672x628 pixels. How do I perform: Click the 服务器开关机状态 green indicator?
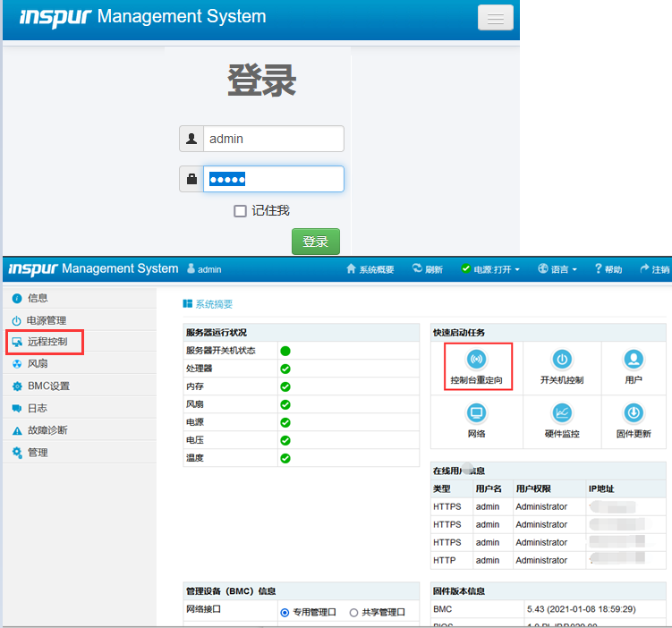point(285,352)
